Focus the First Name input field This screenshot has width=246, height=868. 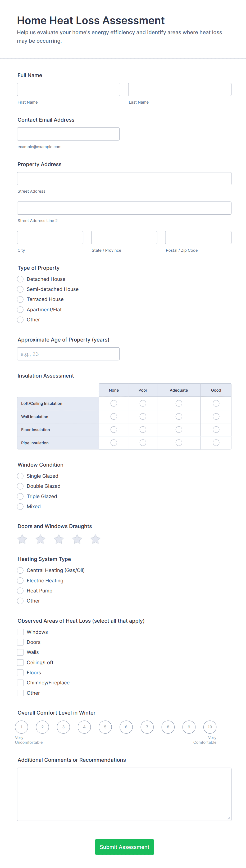[69, 89]
